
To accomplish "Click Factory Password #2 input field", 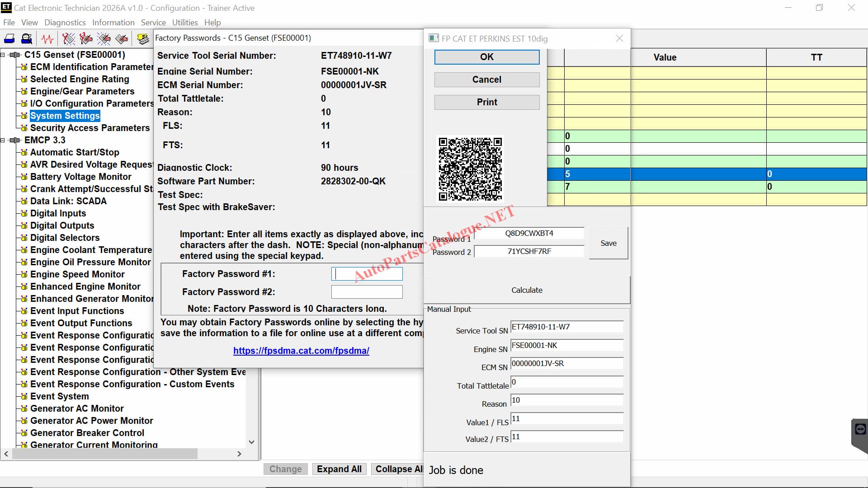I will 367,292.
